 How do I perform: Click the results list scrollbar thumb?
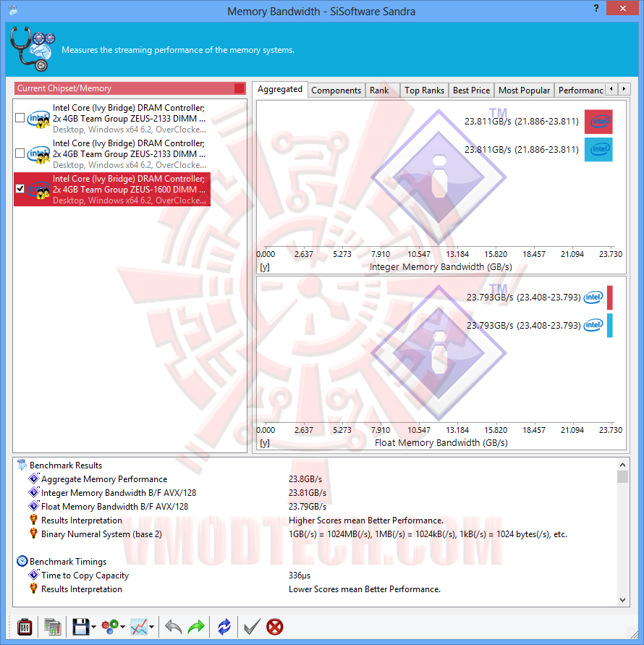point(622,477)
